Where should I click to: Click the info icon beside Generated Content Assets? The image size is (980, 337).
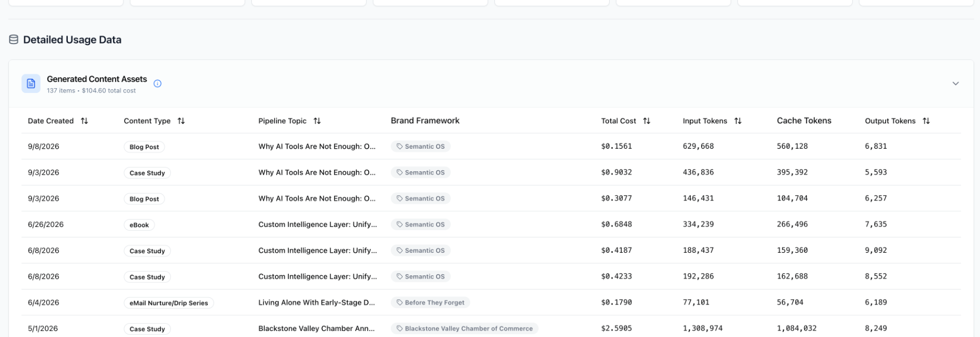[158, 84]
